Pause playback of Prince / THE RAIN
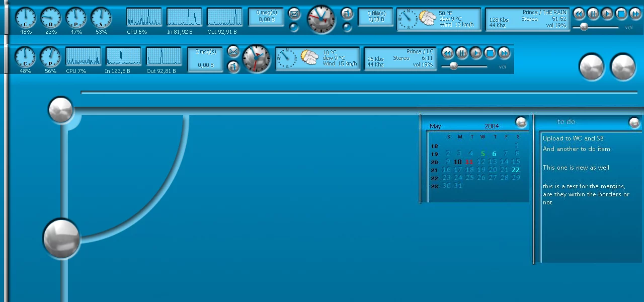 click(x=593, y=14)
